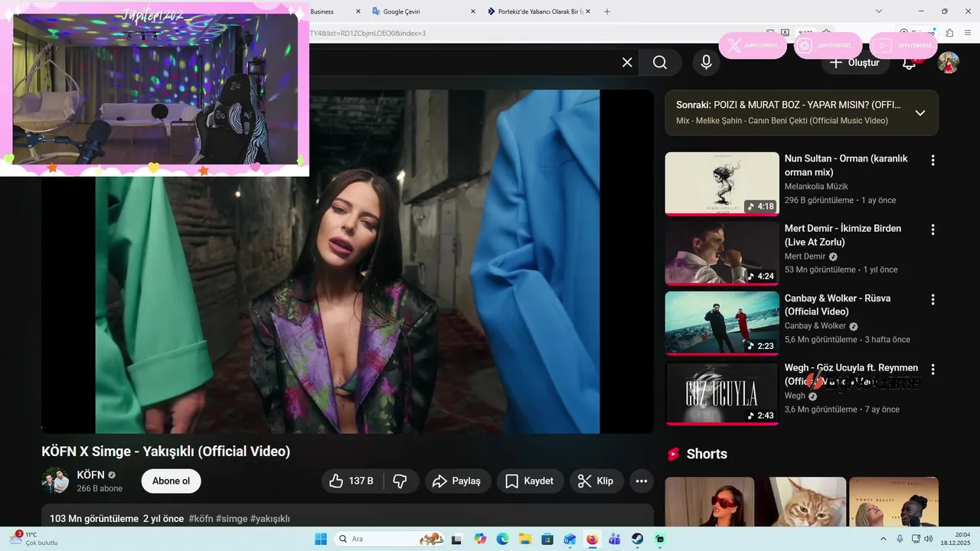Viewport: 980px width, 551px height.
Task: Click the YouTube search magnifier button
Action: pos(660,63)
